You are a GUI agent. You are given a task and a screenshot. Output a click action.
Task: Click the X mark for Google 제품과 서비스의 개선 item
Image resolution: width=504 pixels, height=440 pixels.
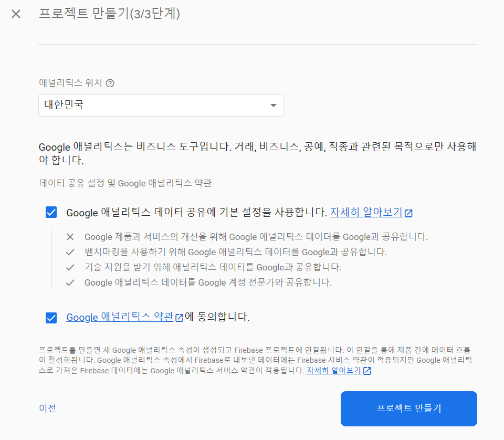click(x=70, y=237)
